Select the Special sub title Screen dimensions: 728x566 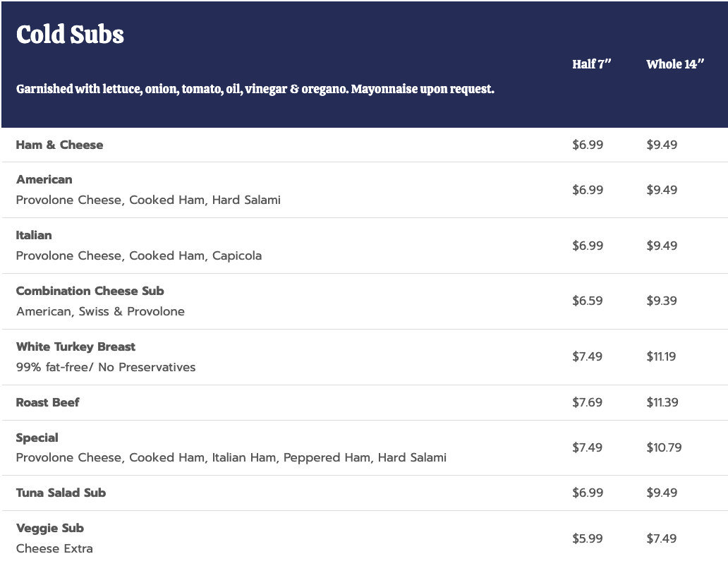pos(37,438)
